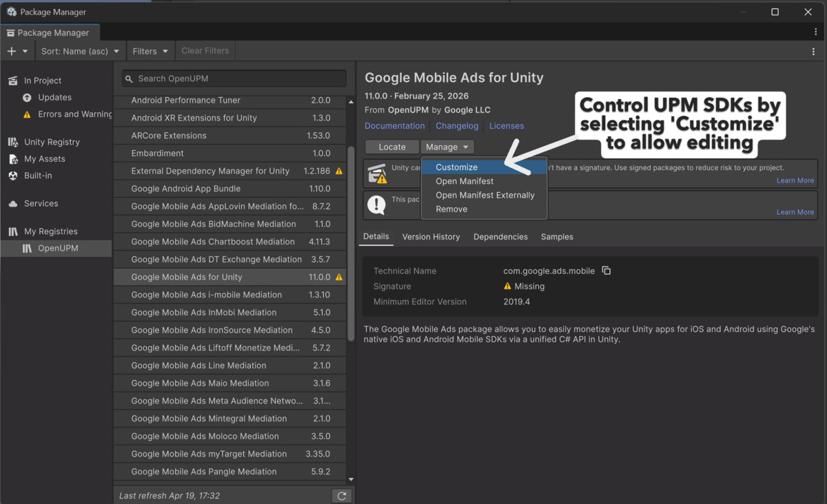Click the scroll down arrow of package list

(351, 479)
